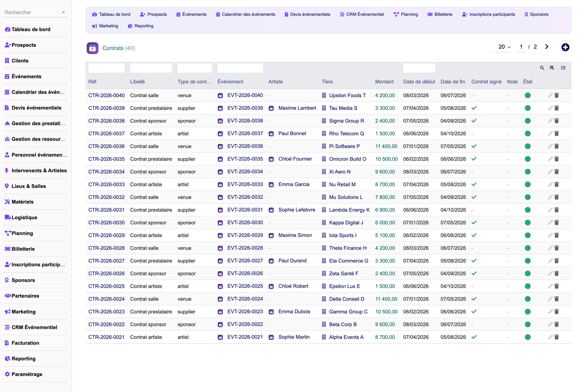Click the current page number field
584x392 pixels.
(x=521, y=47)
